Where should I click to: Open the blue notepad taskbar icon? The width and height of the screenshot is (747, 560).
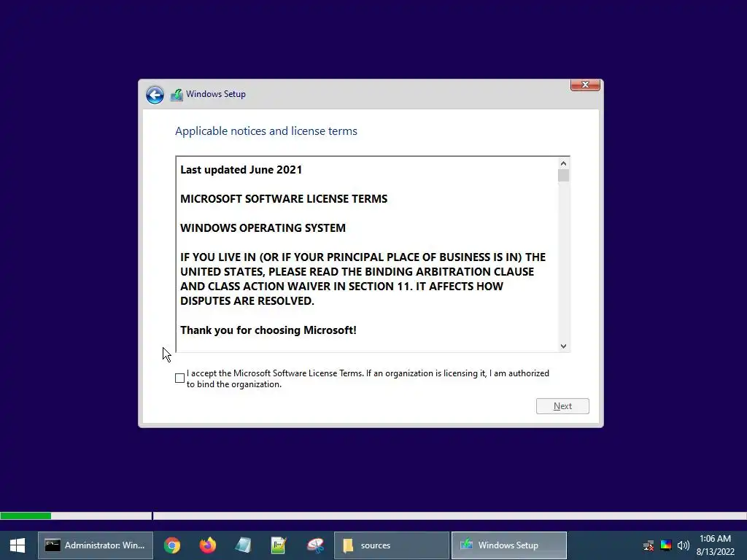244,545
